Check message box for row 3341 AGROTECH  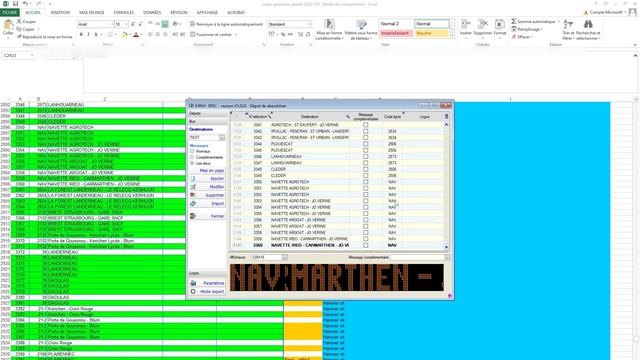pos(366,125)
